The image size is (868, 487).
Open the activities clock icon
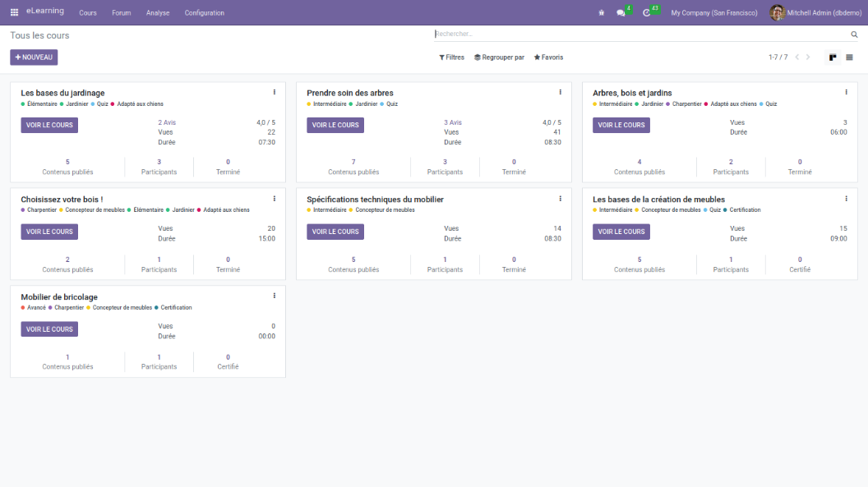click(647, 12)
